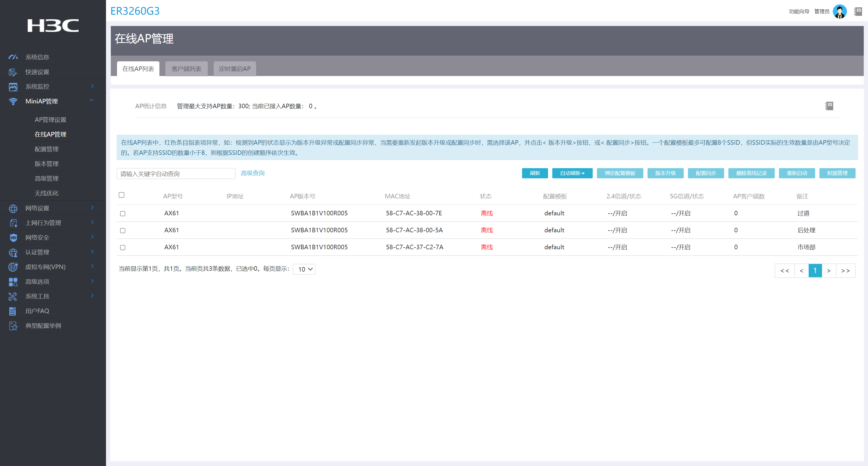Select the checkbox for the 市场部 AP row

coord(123,247)
